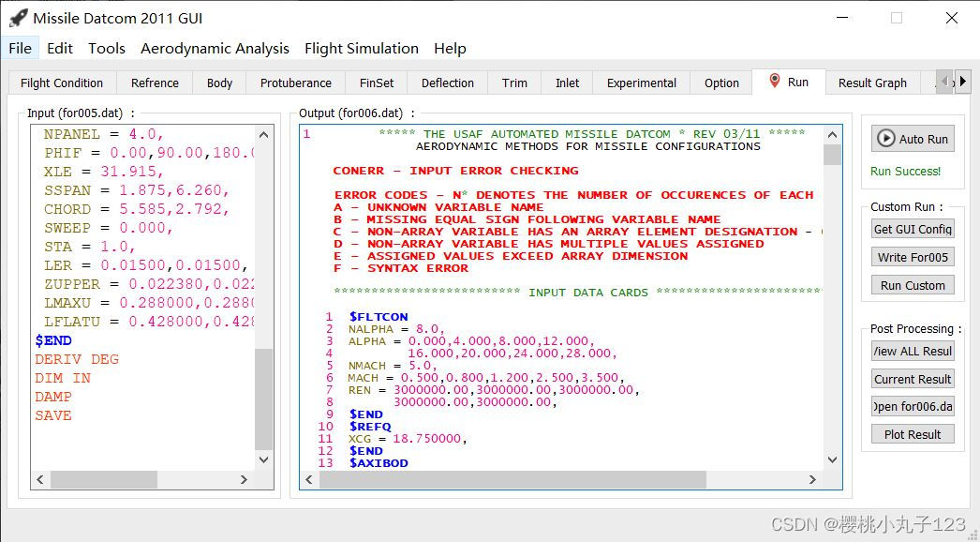Switch to the Option tab

721,83
